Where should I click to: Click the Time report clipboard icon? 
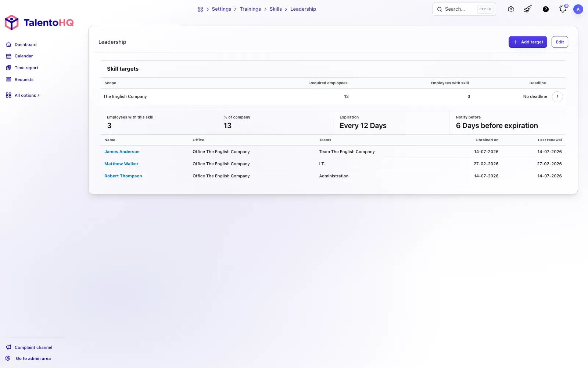pos(8,68)
